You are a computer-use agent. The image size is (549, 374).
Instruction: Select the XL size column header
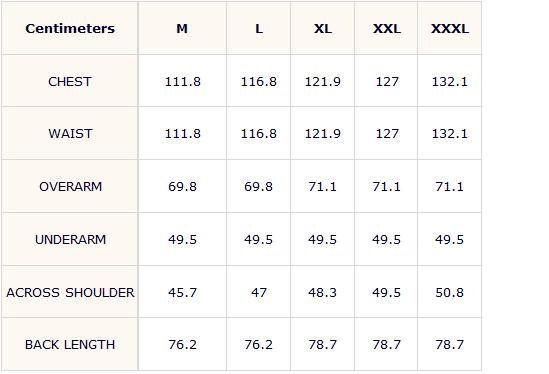323,28
